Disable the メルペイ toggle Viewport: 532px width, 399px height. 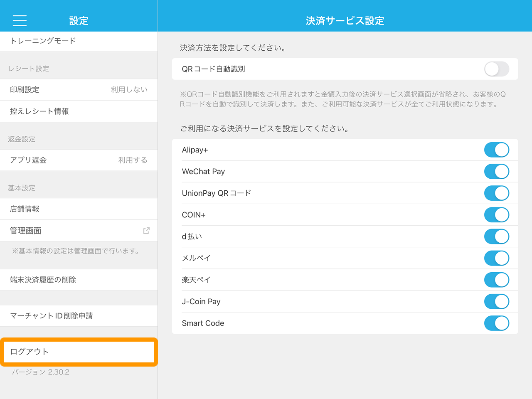click(497, 258)
